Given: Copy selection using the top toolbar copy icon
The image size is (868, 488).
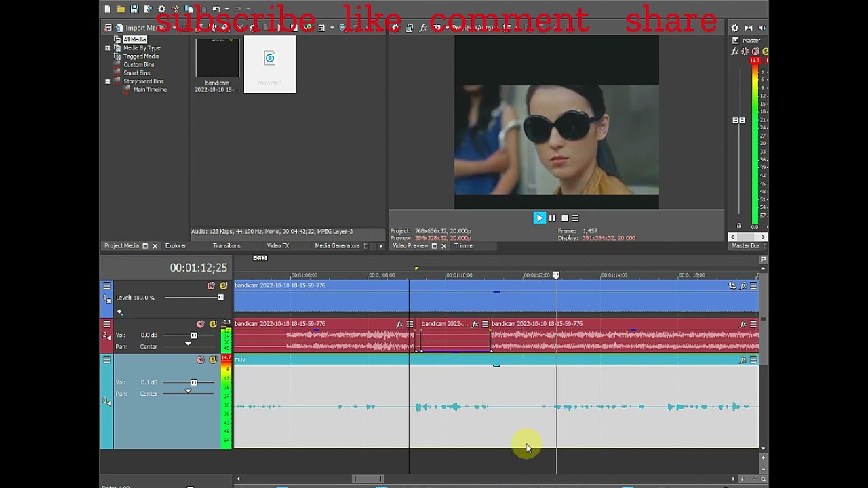Looking at the screenshot, I should 189,9.
